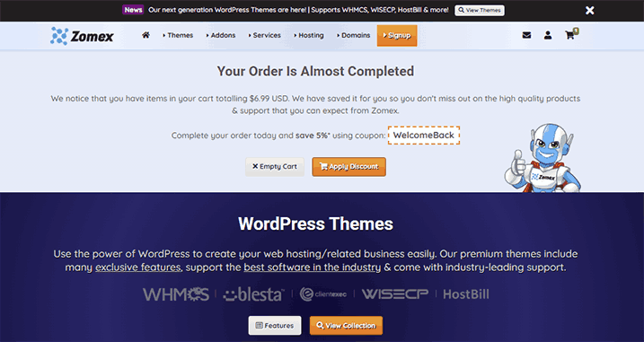This screenshot has height=342, width=644.
Task: Expand the Services menu
Action: 264,35
